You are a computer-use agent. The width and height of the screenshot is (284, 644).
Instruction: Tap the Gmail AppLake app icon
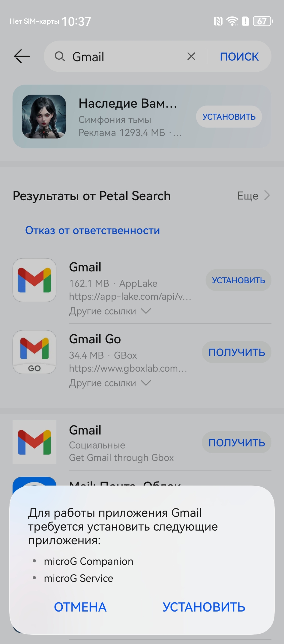34,280
